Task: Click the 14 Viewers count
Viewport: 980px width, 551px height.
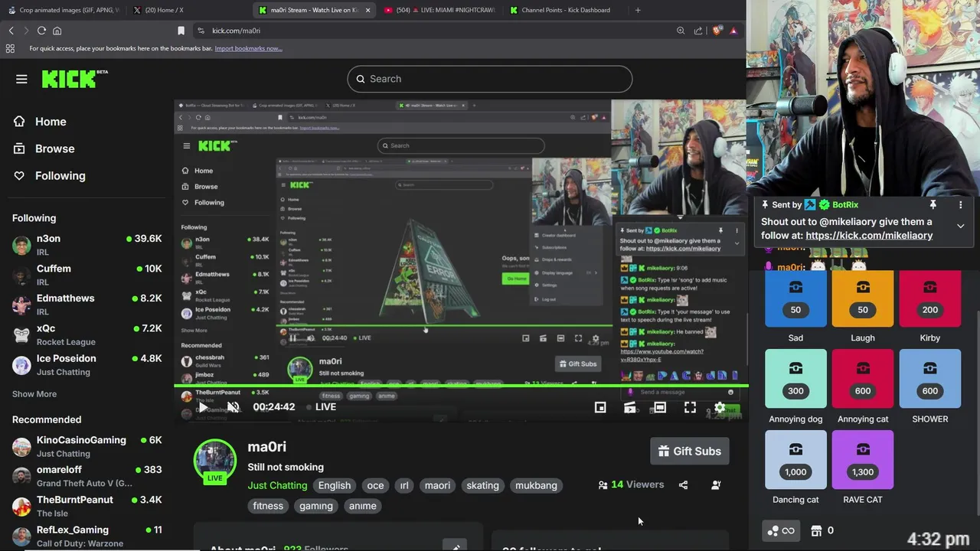Action: 631,484
